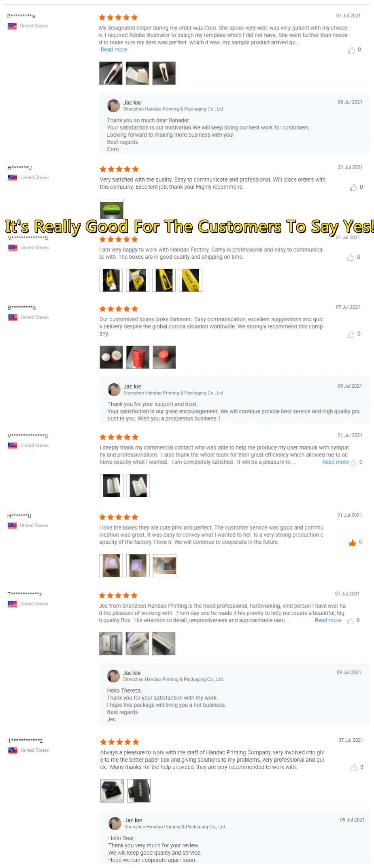Expand 'Read more' on the user manual review
Viewport: 374px width, 868px height.
335,462
